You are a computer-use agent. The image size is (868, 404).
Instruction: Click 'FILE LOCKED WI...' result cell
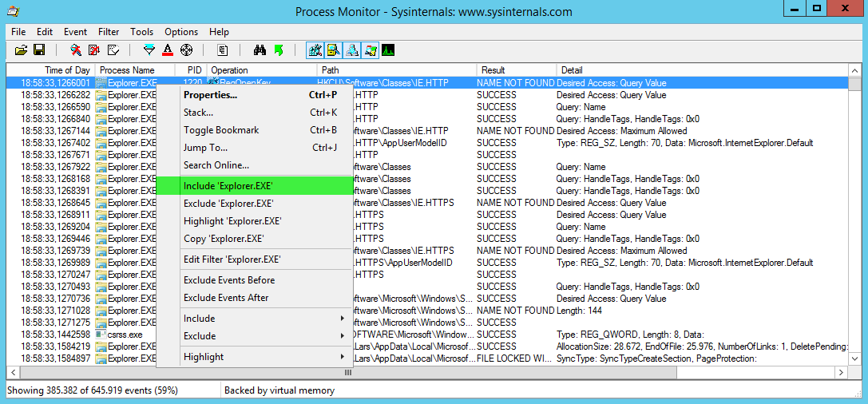click(x=515, y=358)
